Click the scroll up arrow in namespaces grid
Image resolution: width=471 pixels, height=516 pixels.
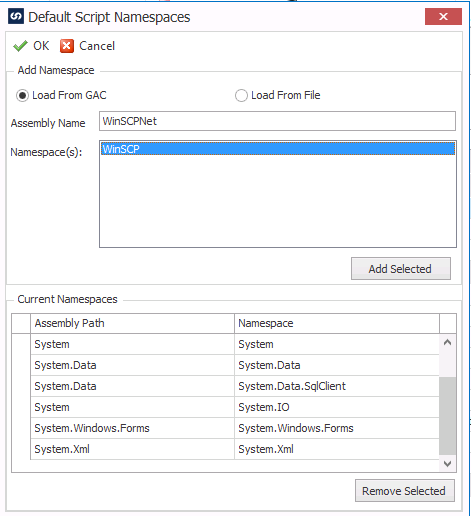(x=448, y=342)
